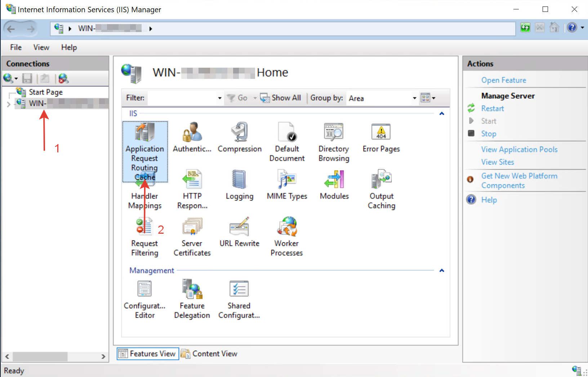Click in the Filter text field
Image resolution: width=588 pixels, height=377 pixels.
pos(182,98)
